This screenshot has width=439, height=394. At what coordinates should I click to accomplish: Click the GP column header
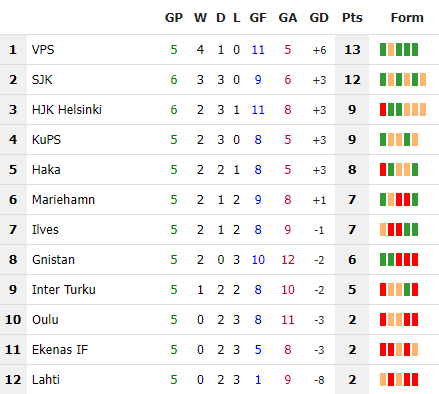point(174,18)
